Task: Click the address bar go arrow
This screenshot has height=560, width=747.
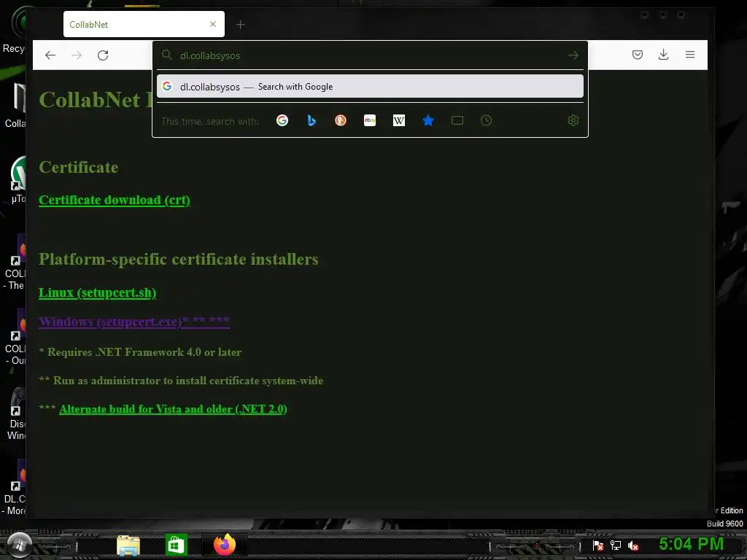Action: point(573,55)
